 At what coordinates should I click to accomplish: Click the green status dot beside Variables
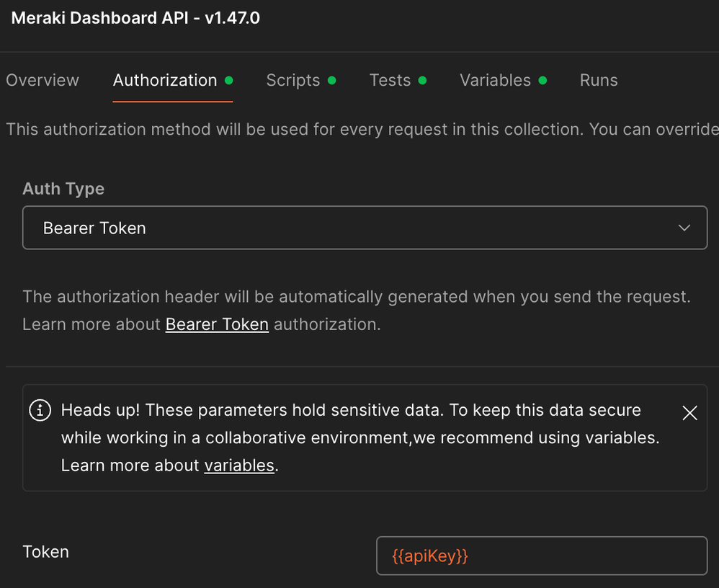[x=544, y=81]
